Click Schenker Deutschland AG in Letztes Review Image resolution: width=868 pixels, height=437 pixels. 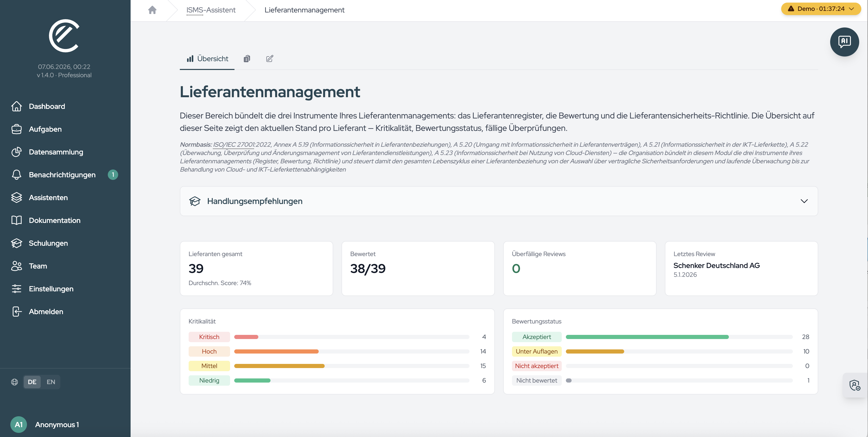pyautogui.click(x=717, y=265)
